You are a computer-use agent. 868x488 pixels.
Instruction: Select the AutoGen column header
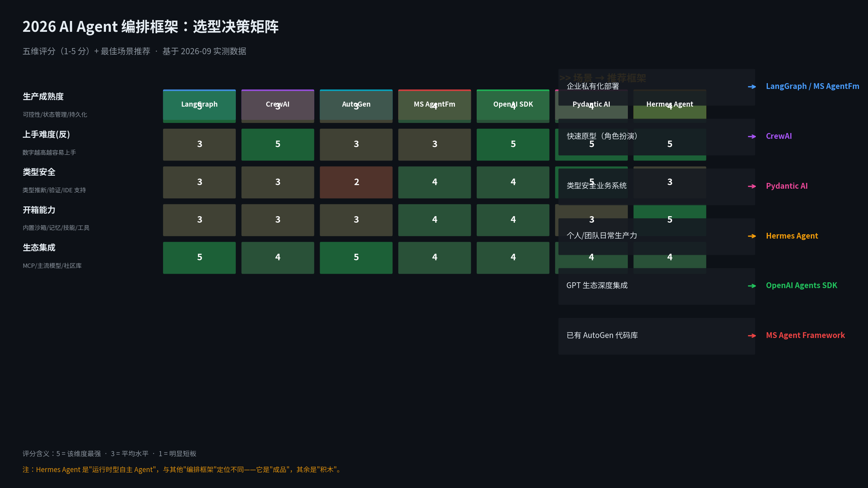356,104
